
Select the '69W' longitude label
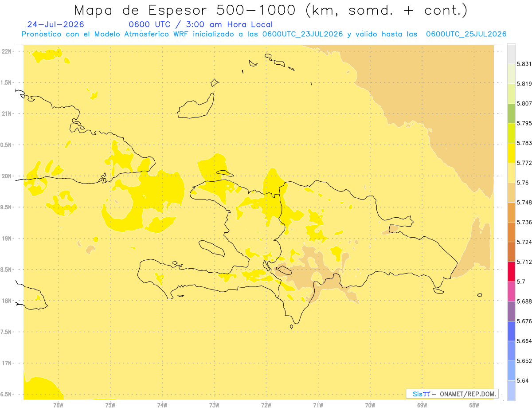pos(422,405)
